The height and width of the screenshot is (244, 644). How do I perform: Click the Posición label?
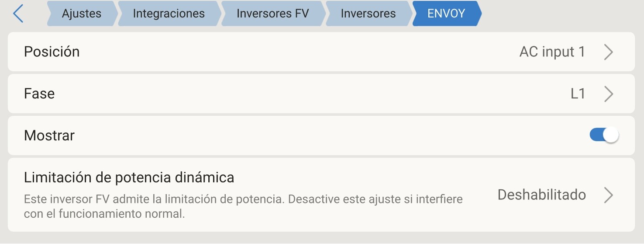tap(52, 52)
